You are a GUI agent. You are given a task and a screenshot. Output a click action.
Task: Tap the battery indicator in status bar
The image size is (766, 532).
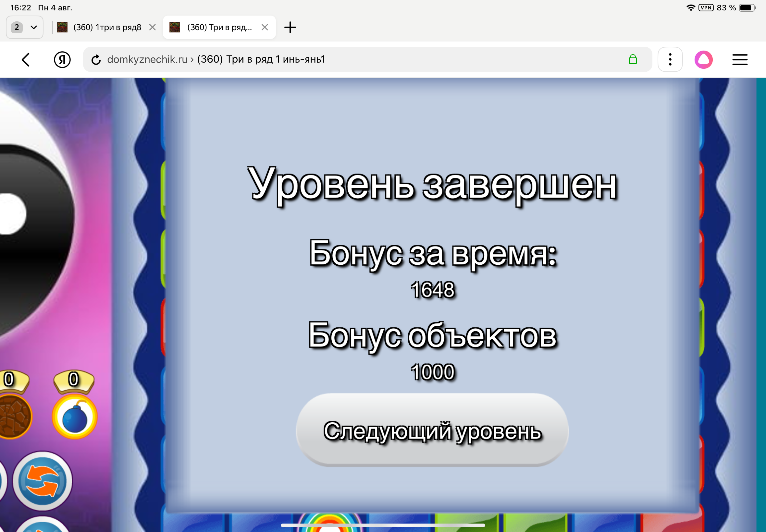click(x=747, y=8)
